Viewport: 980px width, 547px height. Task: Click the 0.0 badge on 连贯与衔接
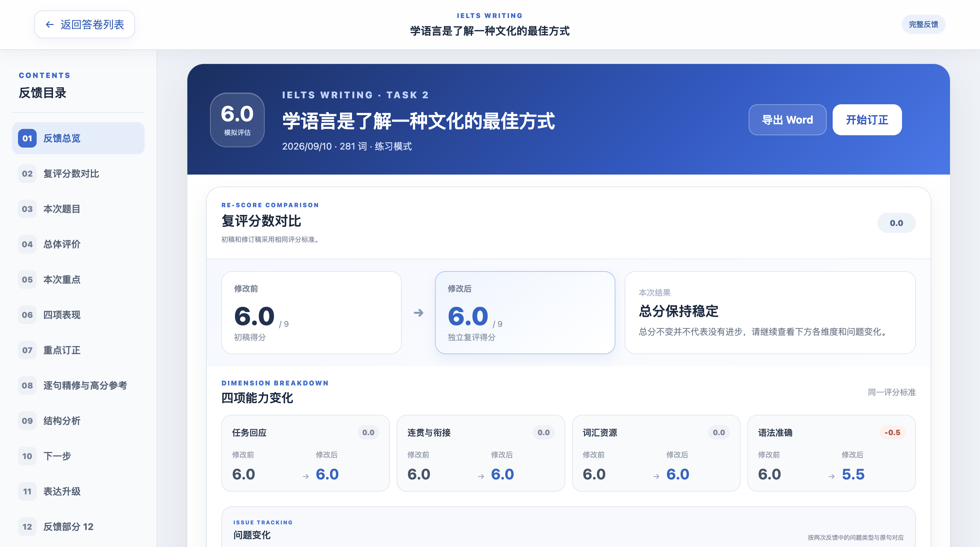tap(544, 433)
